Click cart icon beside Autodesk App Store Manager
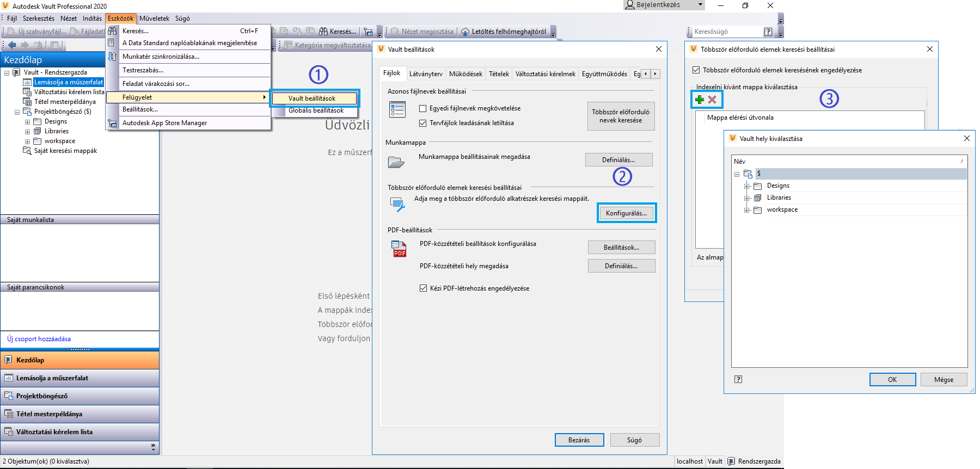The height and width of the screenshot is (469, 980). point(112,123)
